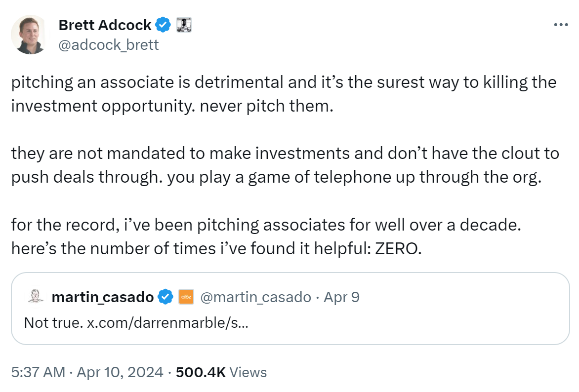
Task: Click the paragraph about game of telephone
Action: [285, 165]
